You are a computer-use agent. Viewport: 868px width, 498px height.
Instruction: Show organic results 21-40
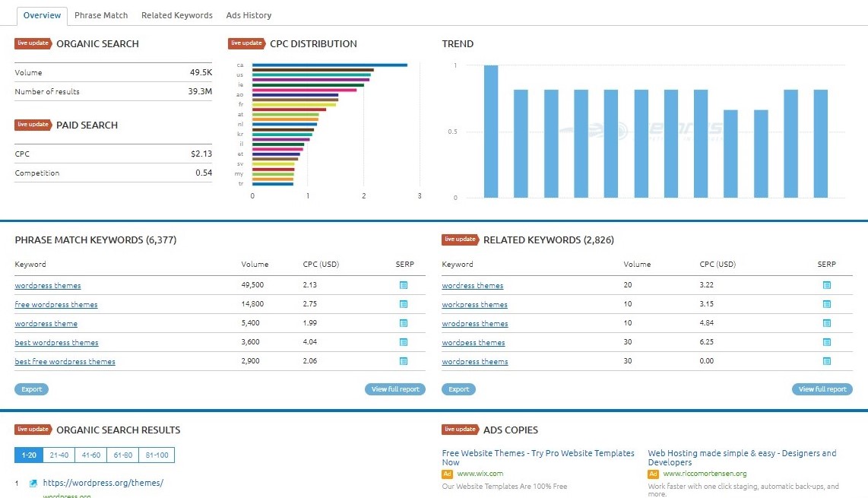(x=58, y=455)
